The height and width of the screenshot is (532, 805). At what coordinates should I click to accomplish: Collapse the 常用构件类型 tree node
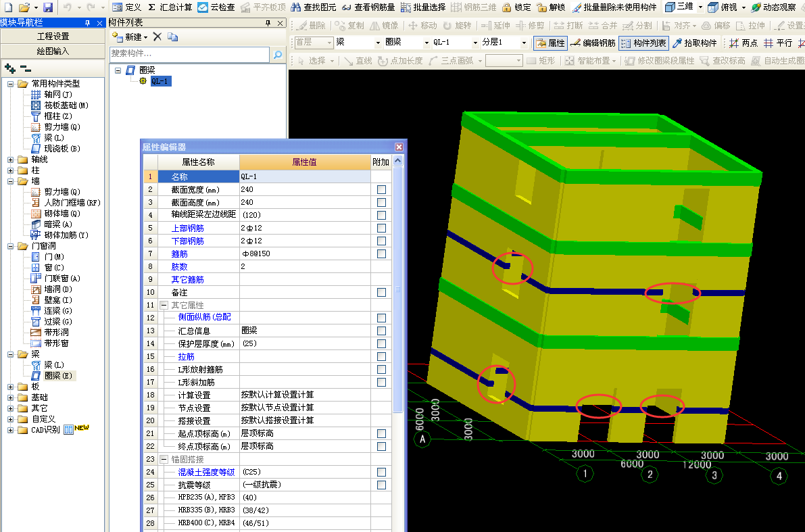[10, 84]
